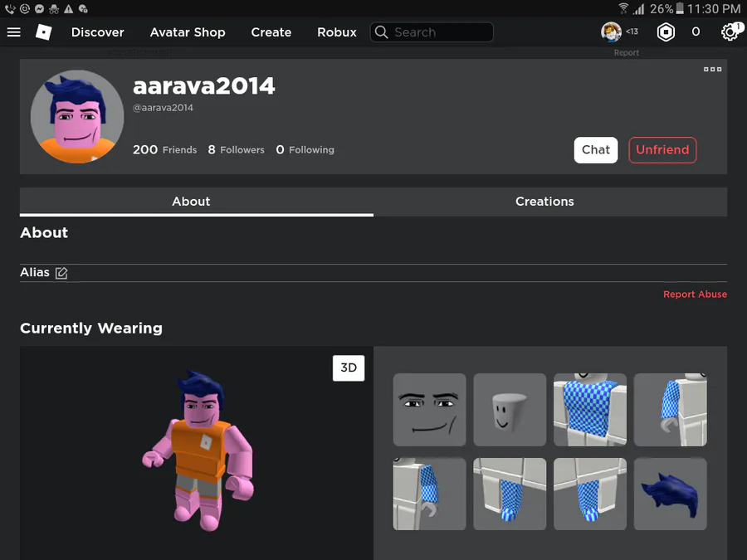Open the Create menu item
This screenshot has height=560, width=747.
pos(271,32)
